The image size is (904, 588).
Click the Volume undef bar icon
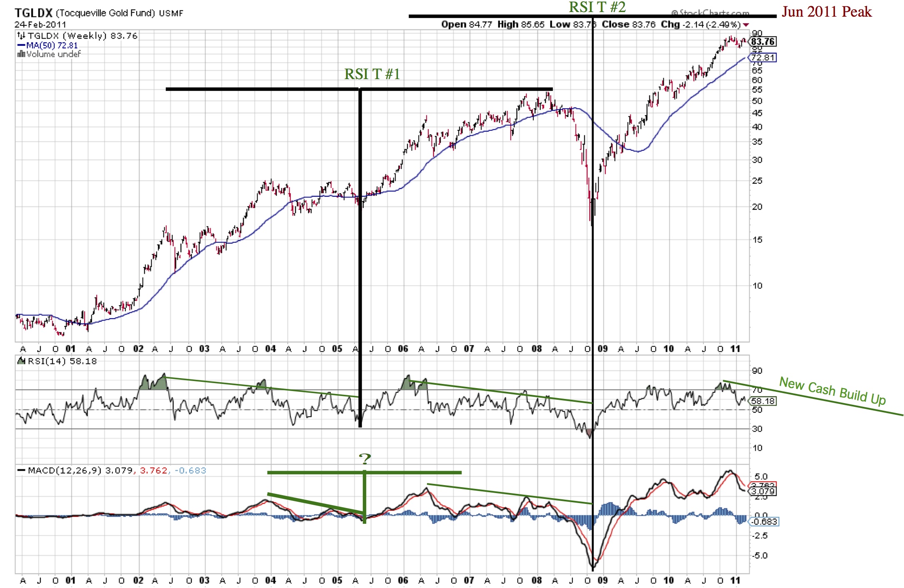(x=21, y=54)
